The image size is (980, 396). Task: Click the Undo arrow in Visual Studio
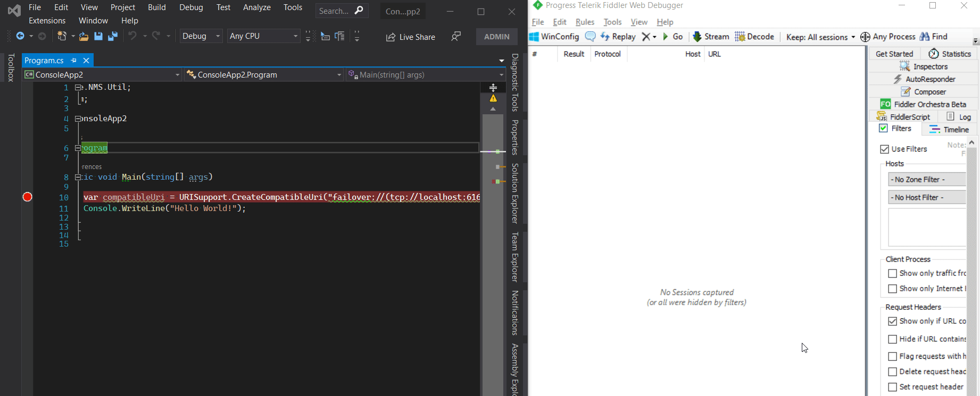coord(132,36)
